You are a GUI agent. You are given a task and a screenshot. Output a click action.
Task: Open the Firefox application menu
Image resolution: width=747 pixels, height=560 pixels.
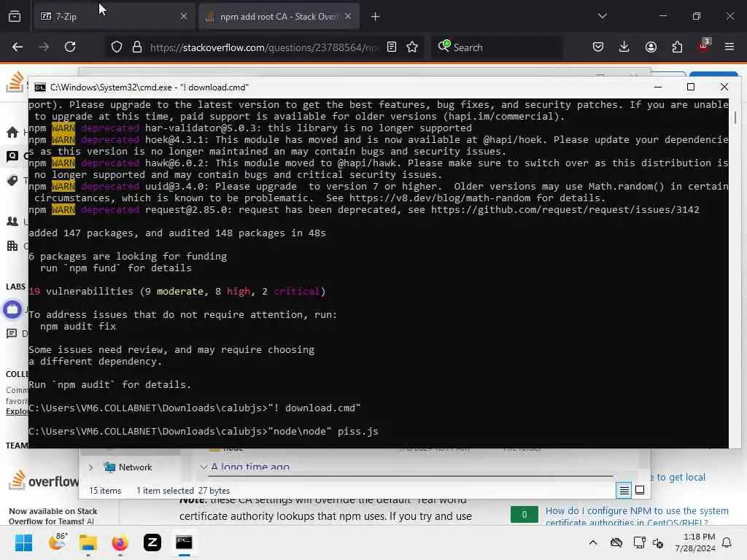click(729, 47)
